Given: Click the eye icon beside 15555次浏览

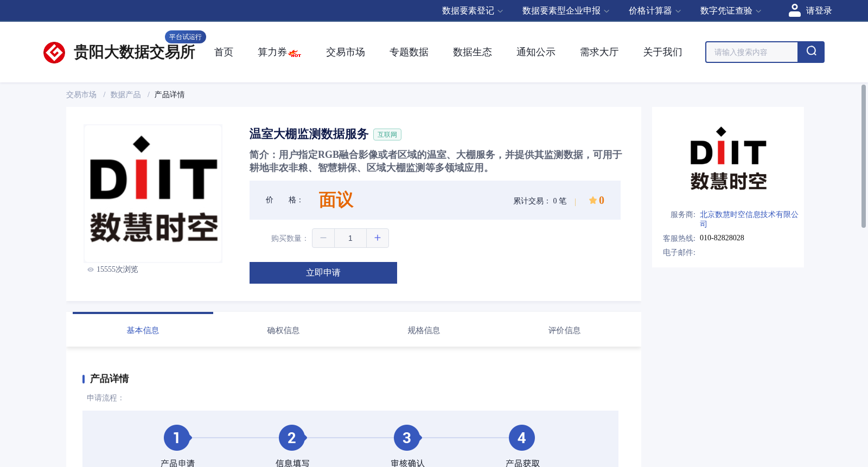Looking at the screenshot, I should [91, 270].
